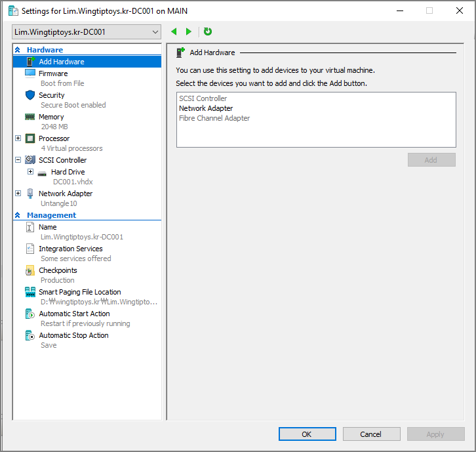
Task: Click the Apply button
Action: 435,434
